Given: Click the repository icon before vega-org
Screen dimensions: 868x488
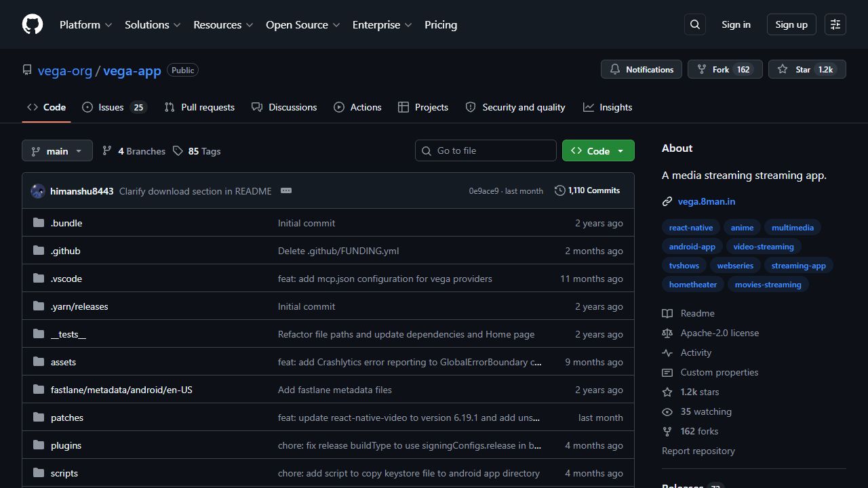Looking at the screenshot, I should (27, 70).
